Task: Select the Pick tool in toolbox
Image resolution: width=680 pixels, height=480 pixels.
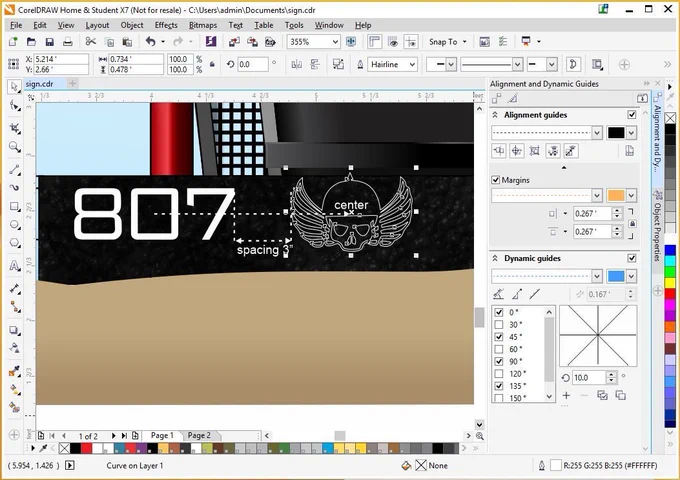Action: coord(14,87)
